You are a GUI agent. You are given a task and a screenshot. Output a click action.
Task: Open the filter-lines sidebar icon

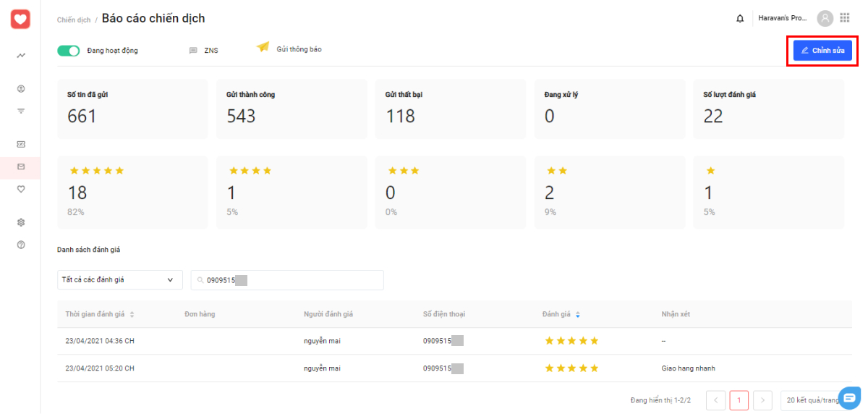(21, 111)
